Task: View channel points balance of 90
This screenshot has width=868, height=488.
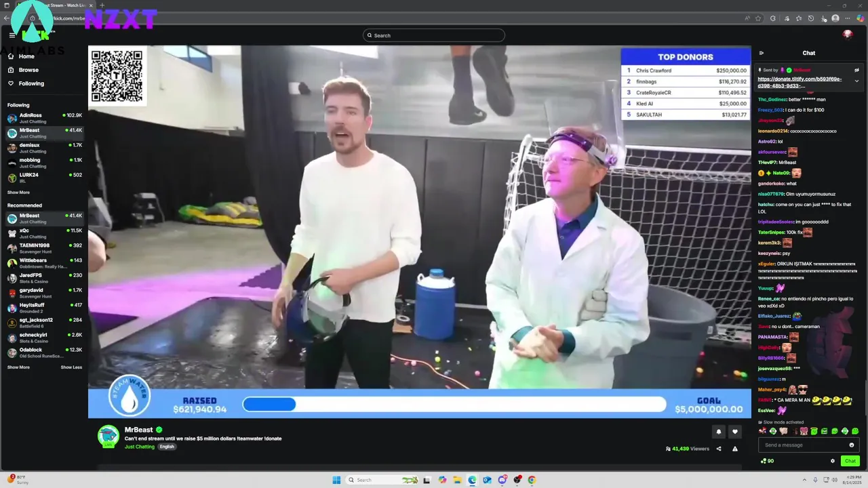Action: (x=767, y=461)
